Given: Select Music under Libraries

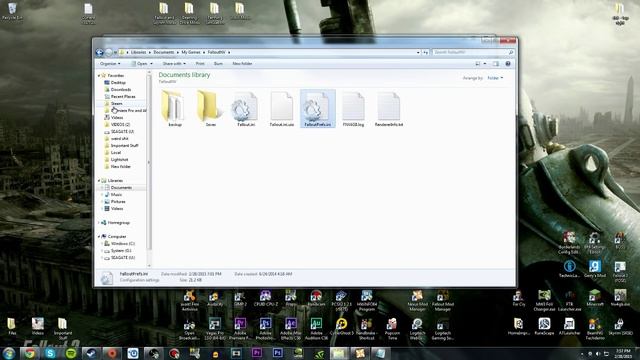Looking at the screenshot, I should click(x=116, y=195).
